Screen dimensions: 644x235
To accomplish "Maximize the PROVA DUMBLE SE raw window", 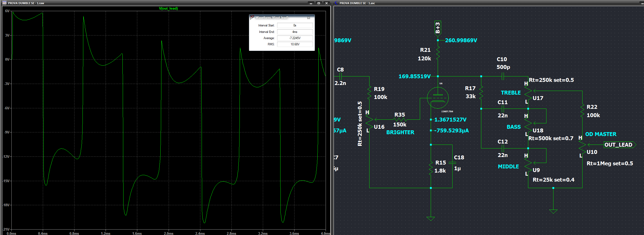I will click(319, 3).
